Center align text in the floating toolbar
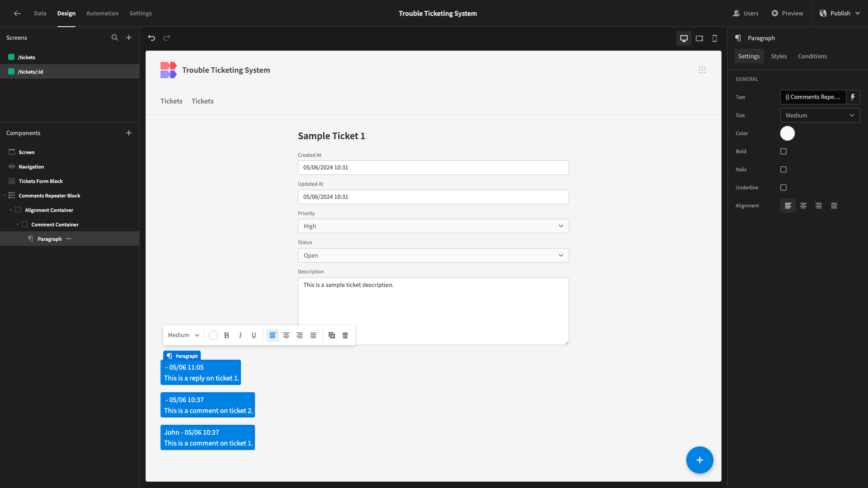 click(286, 335)
